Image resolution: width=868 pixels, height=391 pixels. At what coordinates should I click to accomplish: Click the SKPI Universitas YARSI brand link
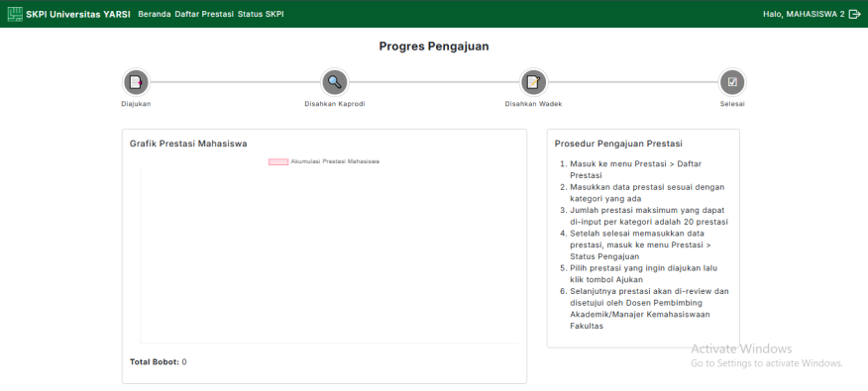click(78, 15)
